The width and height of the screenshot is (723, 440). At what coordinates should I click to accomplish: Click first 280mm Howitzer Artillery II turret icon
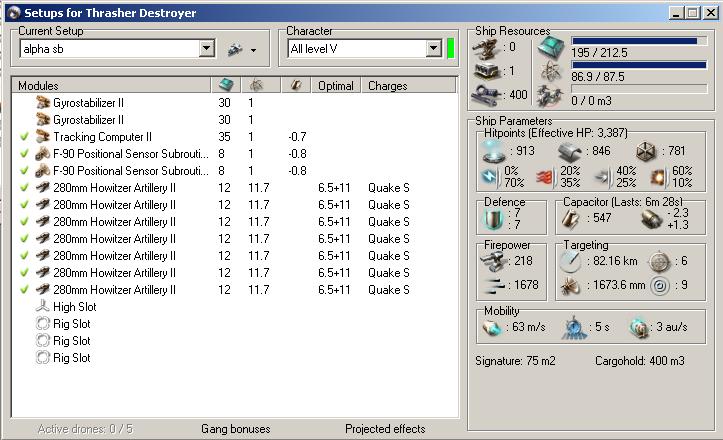click(x=43, y=188)
